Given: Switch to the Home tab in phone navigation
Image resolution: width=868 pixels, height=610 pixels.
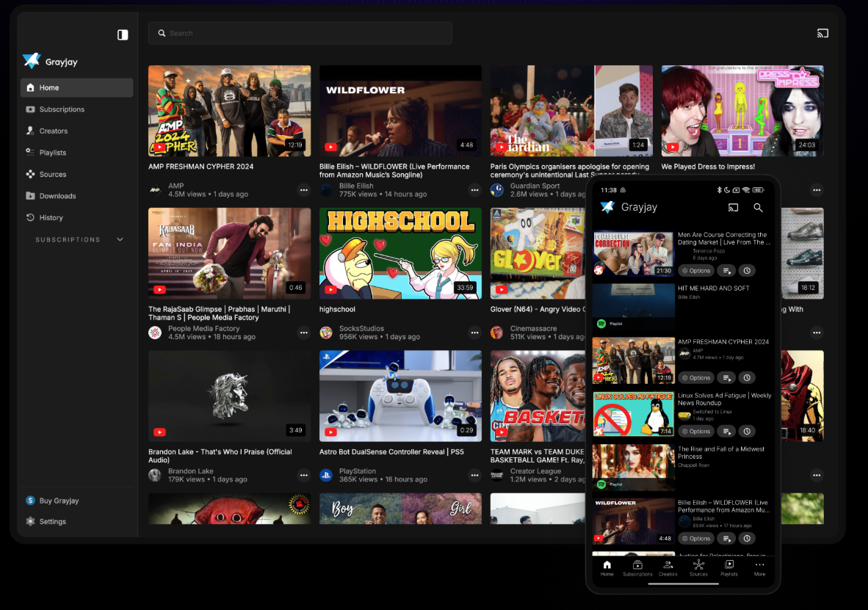Looking at the screenshot, I should point(607,568).
